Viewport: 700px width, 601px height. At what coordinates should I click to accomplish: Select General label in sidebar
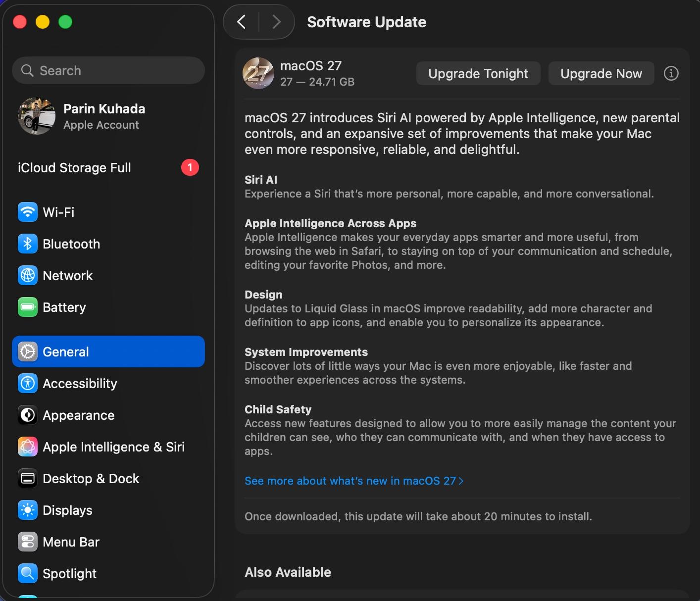coord(66,352)
